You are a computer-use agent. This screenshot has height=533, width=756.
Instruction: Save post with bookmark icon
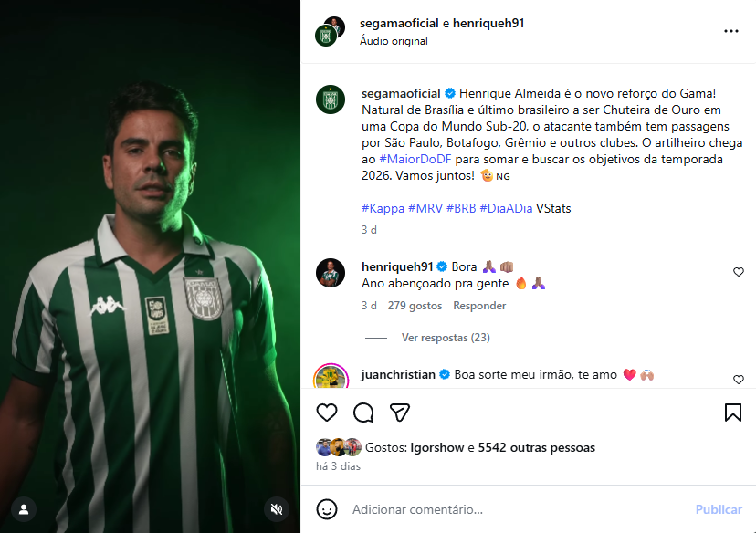point(732,413)
